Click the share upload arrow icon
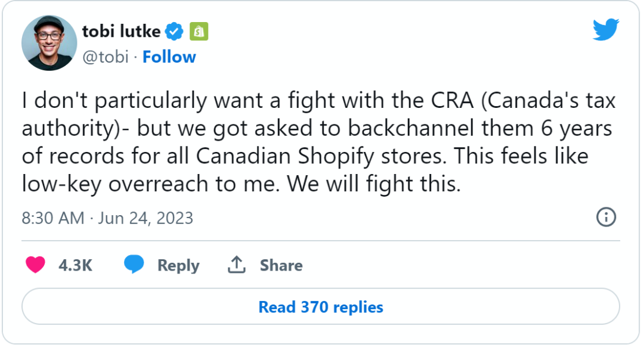The height and width of the screenshot is (348, 644). 237,265
